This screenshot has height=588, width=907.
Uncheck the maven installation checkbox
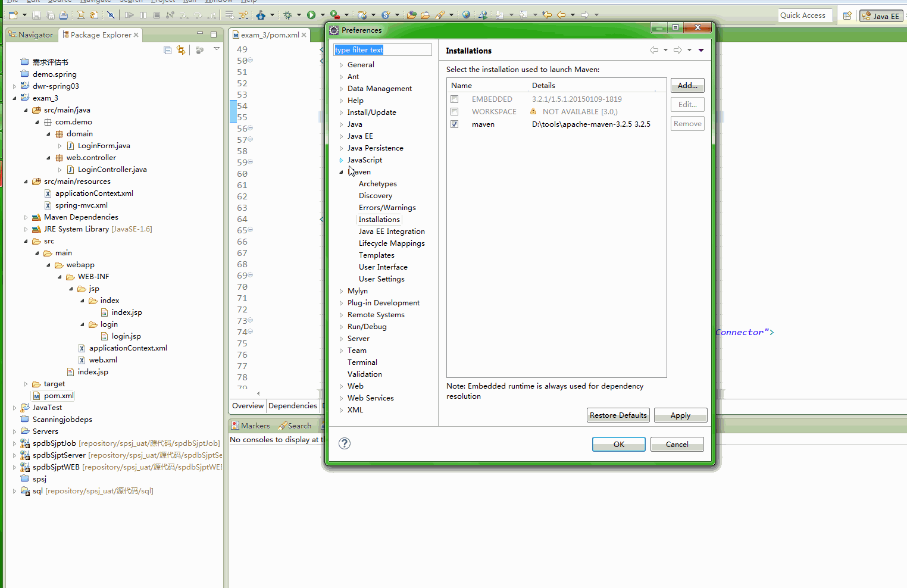pos(455,124)
